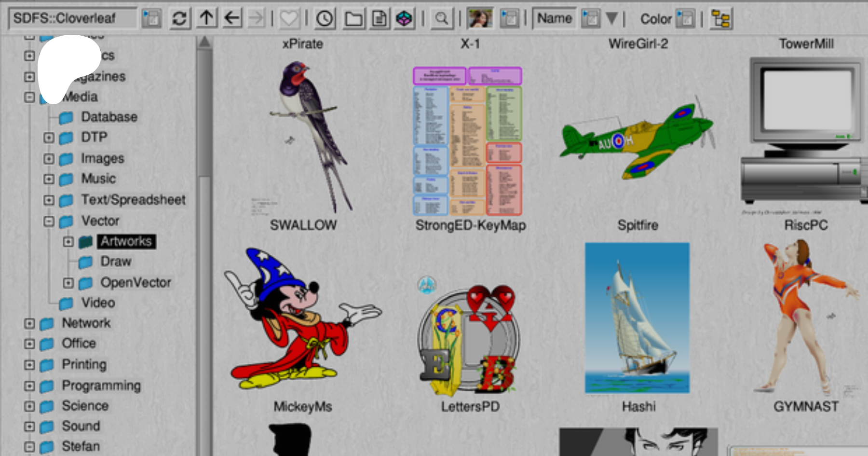868x456 pixels.
Task: Open the menu button beside Name
Action: (x=590, y=19)
